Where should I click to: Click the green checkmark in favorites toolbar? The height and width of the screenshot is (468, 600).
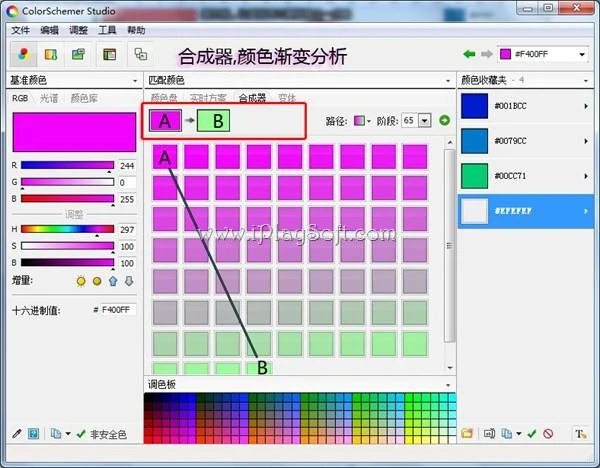point(532,434)
